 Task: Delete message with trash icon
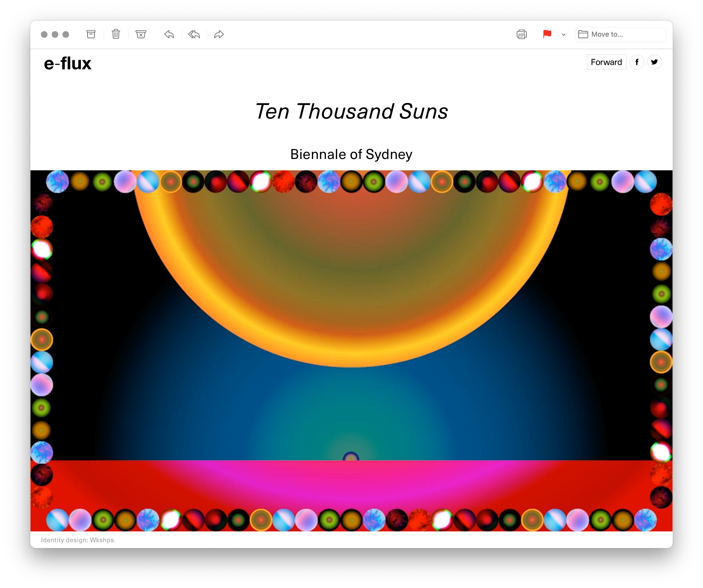pos(116,34)
